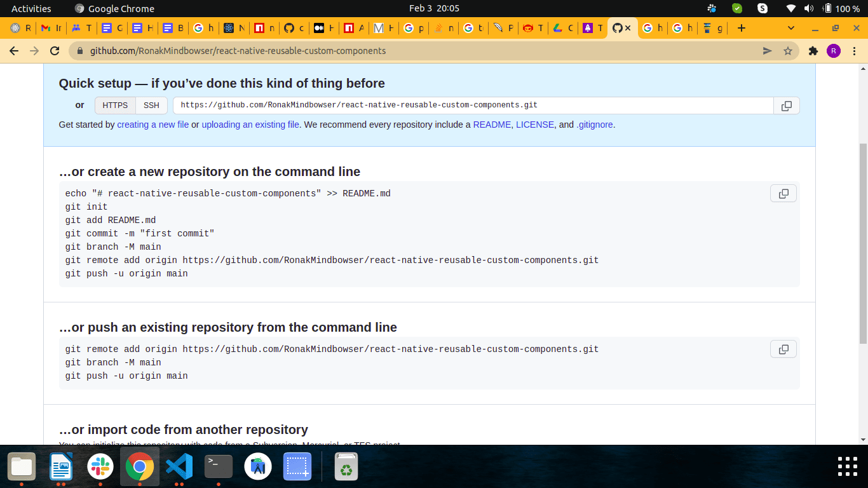Bookmark this page with the star icon
868x488 pixels.
[788, 51]
